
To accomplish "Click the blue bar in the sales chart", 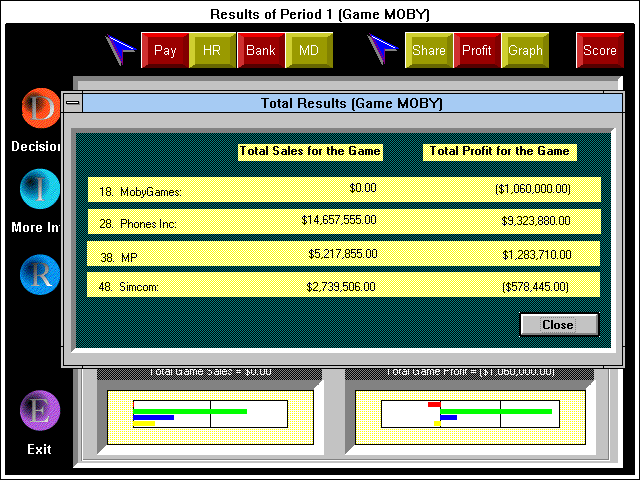I will point(153,418).
